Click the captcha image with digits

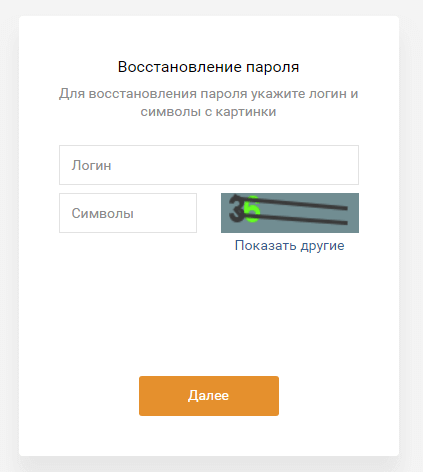(x=290, y=213)
